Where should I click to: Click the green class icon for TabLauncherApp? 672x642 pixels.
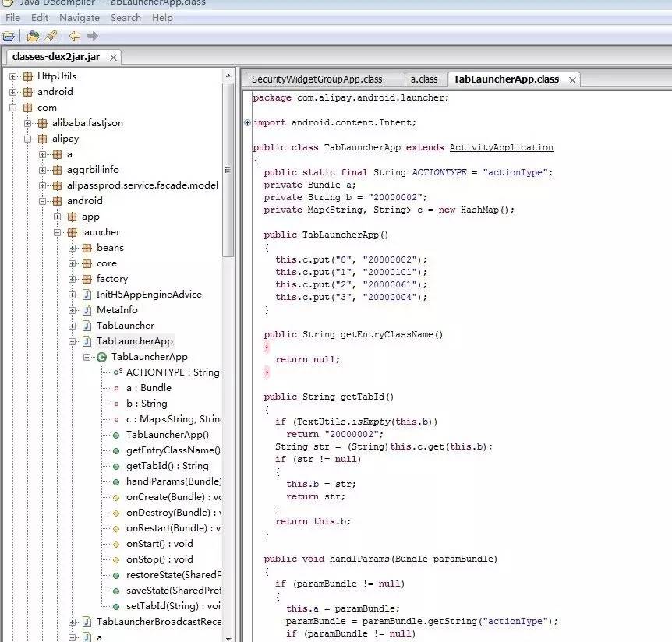point(101,357)
